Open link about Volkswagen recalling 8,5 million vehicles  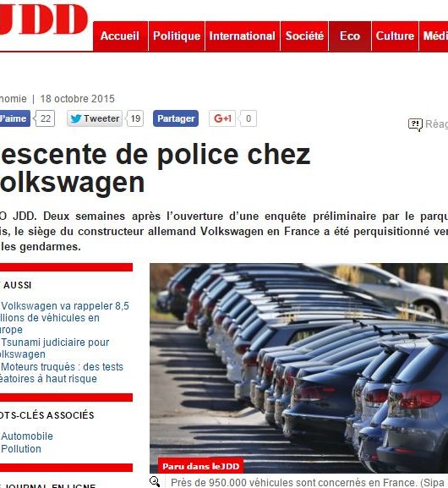tap(64, 318)
